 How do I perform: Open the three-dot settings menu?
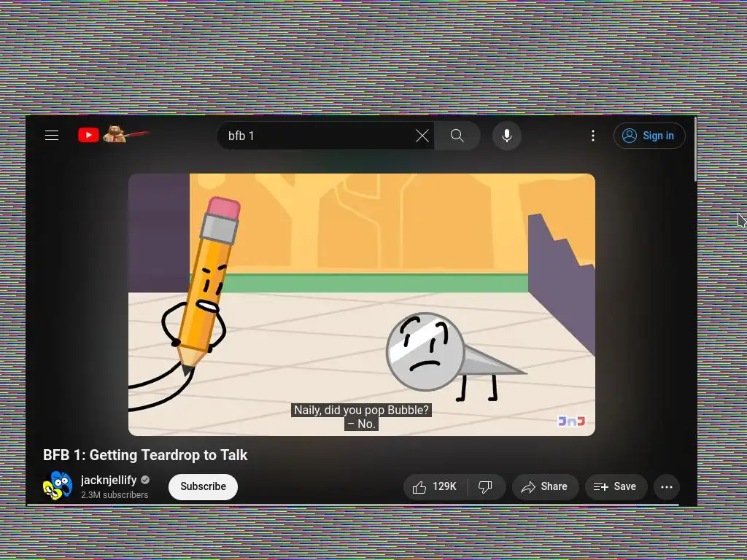pyautogui.click(x=592, y=136)
